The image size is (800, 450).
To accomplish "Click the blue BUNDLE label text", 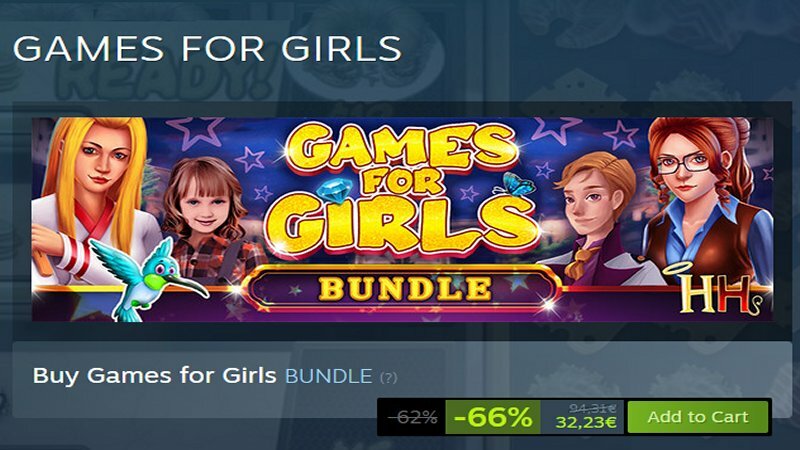I will click(328, 377).
